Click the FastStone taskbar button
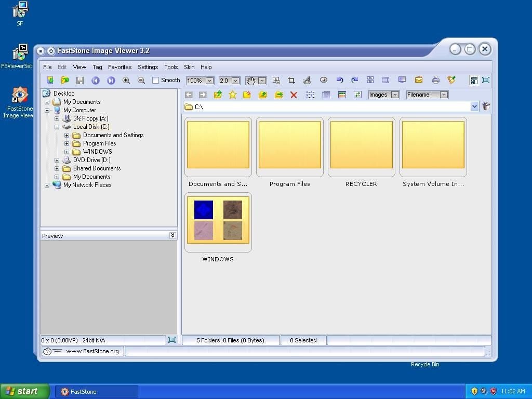 96,392
